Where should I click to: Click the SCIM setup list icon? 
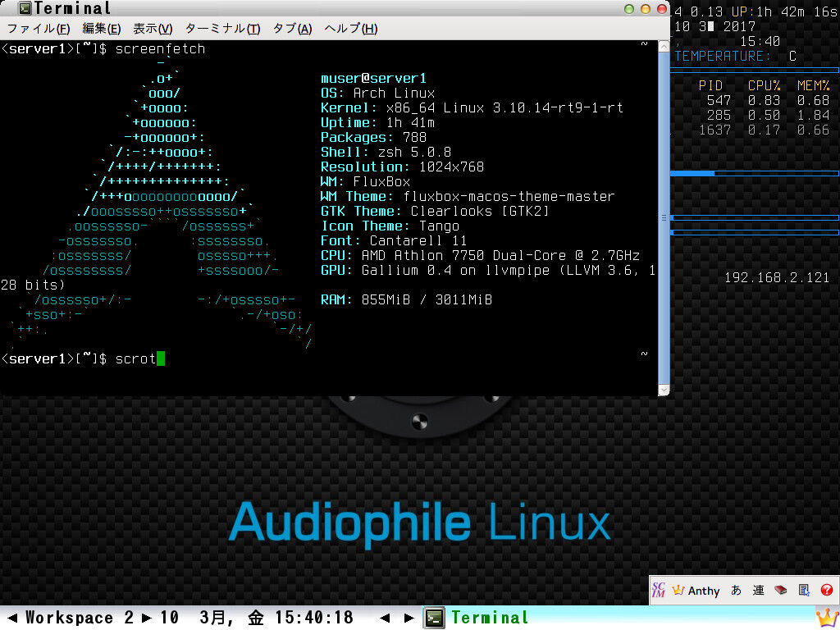click(804, 591)
